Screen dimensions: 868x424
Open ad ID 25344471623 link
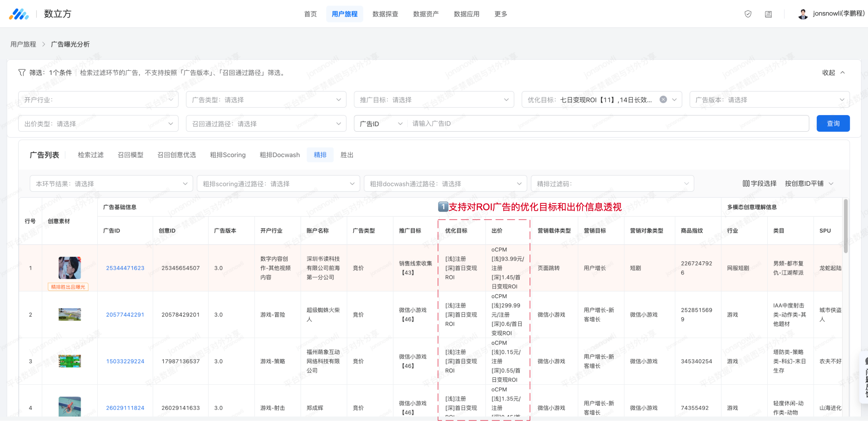tap(125, 268)
